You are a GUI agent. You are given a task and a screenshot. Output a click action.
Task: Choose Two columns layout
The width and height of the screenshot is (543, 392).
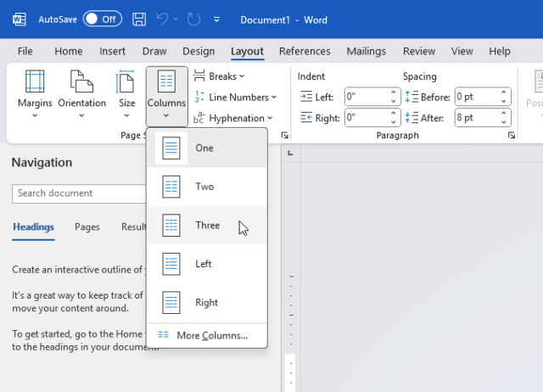tap(207, 187)
